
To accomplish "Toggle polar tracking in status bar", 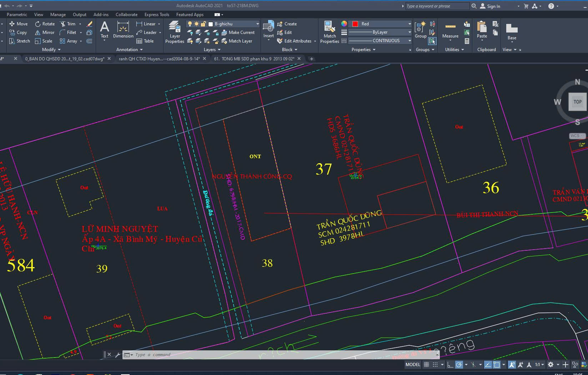I will click(459, 365).
